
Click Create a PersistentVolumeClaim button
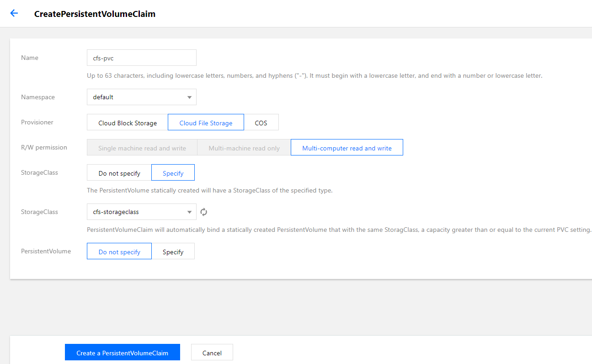coord(123,353)
